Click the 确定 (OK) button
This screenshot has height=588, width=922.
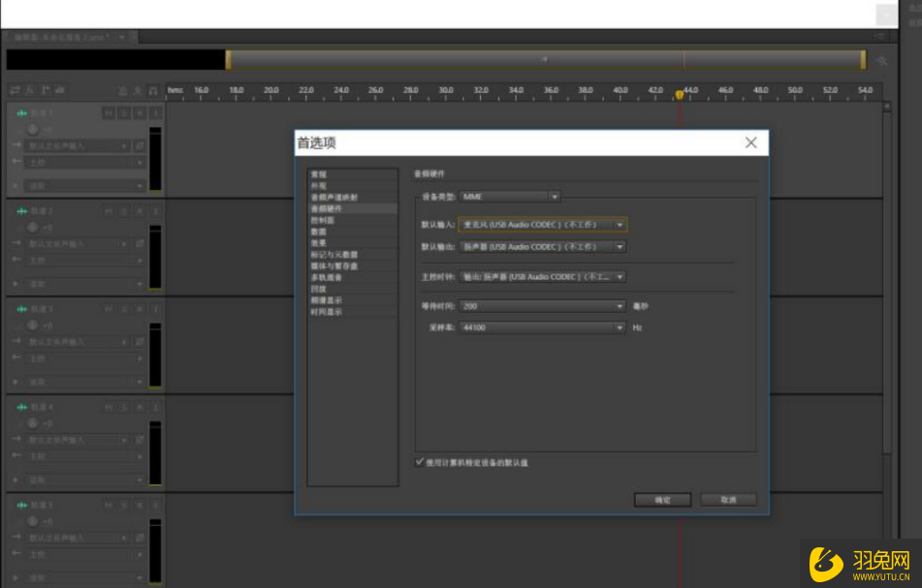(x=662, y=500)
